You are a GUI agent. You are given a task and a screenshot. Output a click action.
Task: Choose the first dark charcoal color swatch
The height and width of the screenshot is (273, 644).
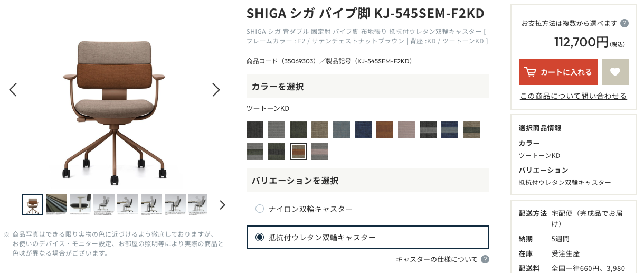coord(255,130)
